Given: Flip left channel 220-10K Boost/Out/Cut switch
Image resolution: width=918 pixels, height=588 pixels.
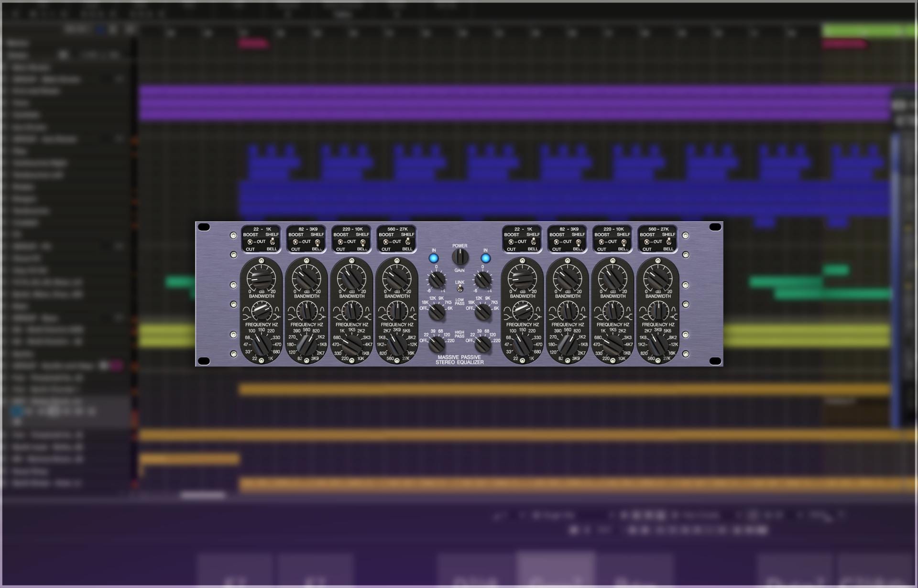Looking at the screenshot, I should point(340,242).
